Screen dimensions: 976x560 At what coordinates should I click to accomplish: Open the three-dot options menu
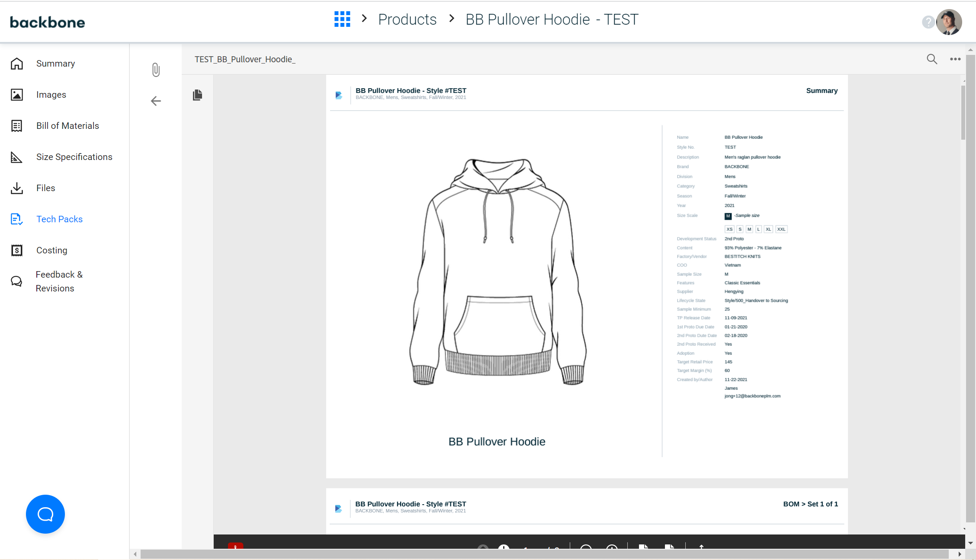pyautogui.click(x=955, y=59)
